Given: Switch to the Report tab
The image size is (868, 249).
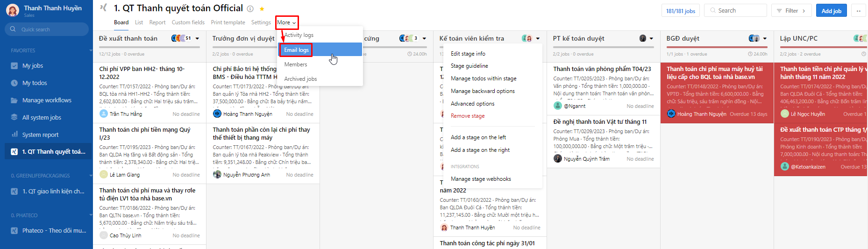Looking at the screenshot, I should click(157, 22).
